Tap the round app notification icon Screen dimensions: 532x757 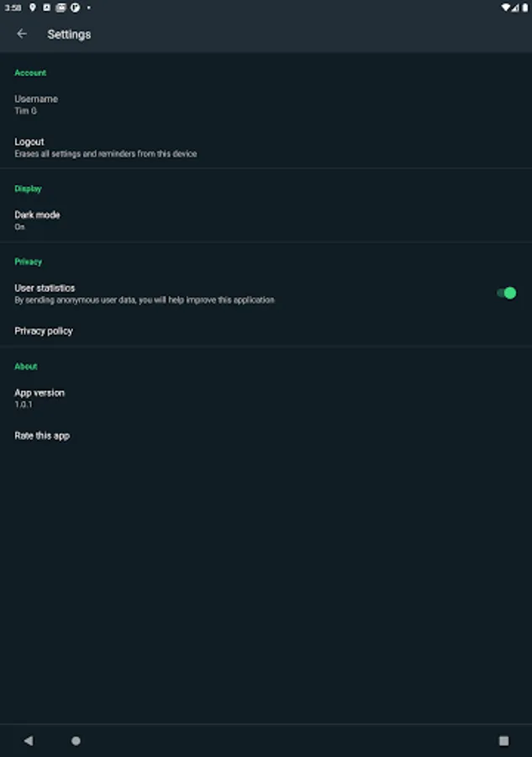coord(74,7)
